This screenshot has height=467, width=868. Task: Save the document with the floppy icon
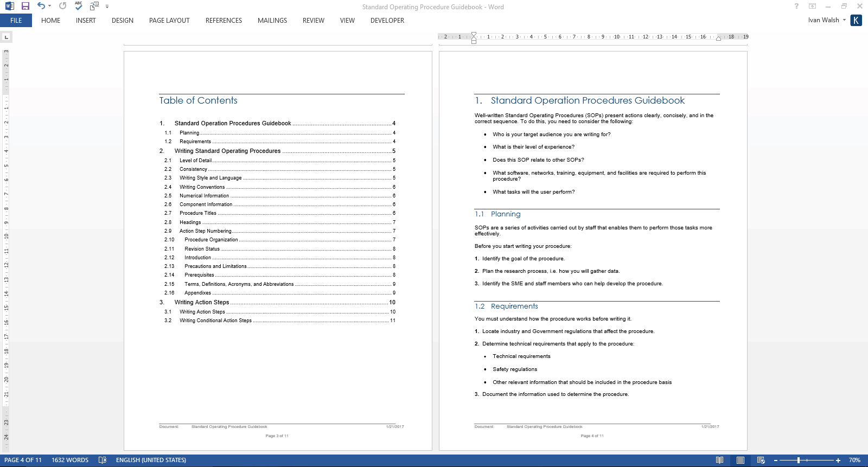pos(25,6)
